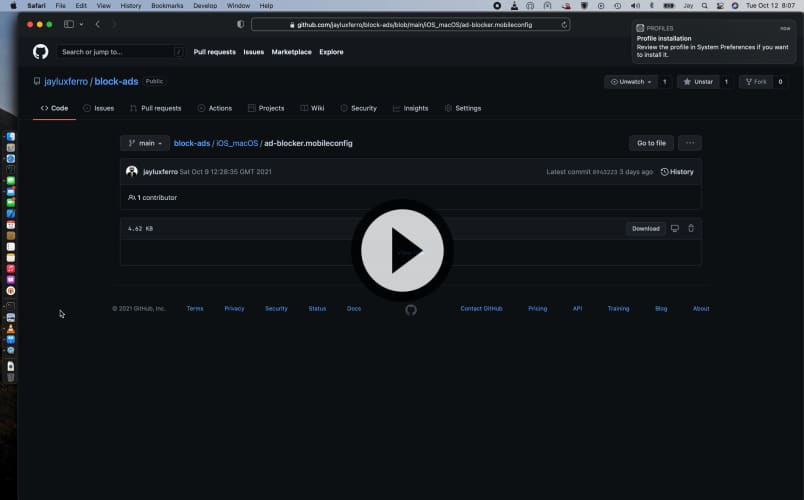The height and width of the screenshot is (500, 804).
Task: Click the volume icon in the menu bar
Action: (x=635, y=6)
